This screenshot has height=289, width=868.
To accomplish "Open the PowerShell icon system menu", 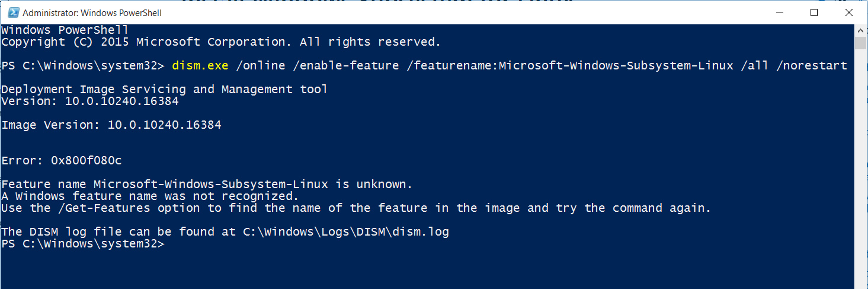I will (12, 12).
